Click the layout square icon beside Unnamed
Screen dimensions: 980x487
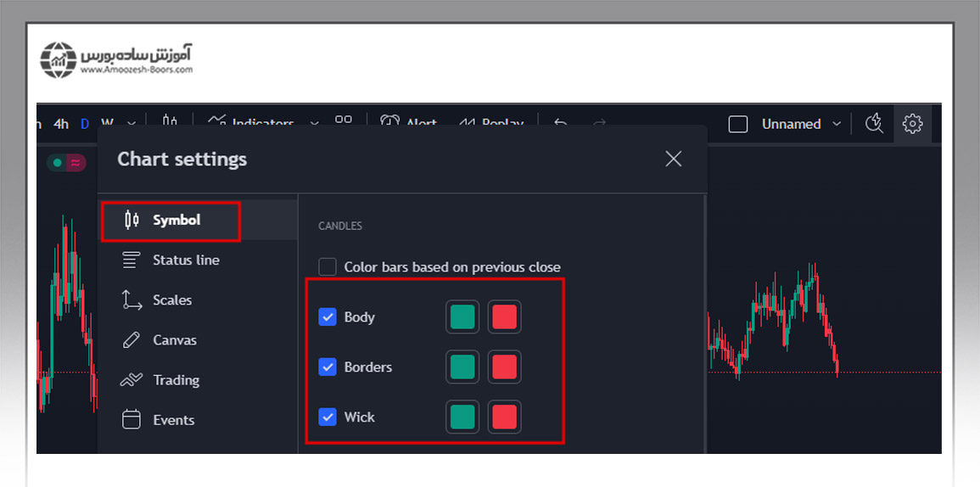pyautogui.click(x=738, y=124)
